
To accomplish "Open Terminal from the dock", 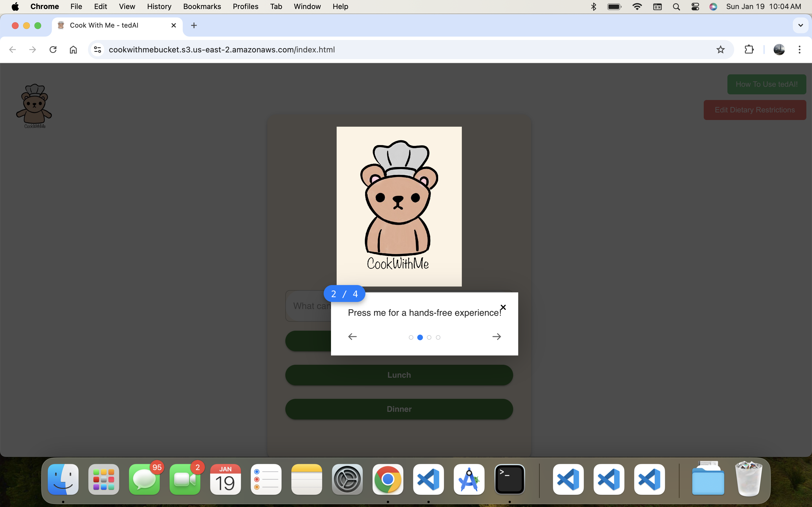I will point(509,479).
